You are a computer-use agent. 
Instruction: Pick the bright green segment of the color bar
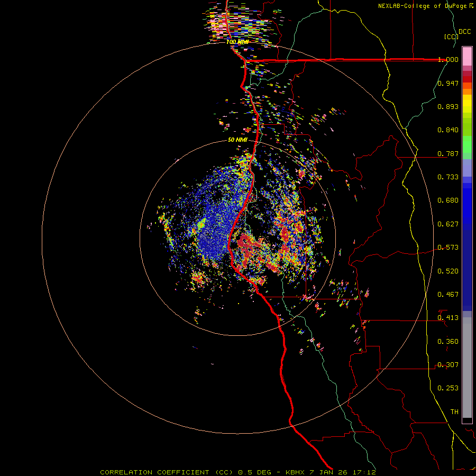pos(467,144)
